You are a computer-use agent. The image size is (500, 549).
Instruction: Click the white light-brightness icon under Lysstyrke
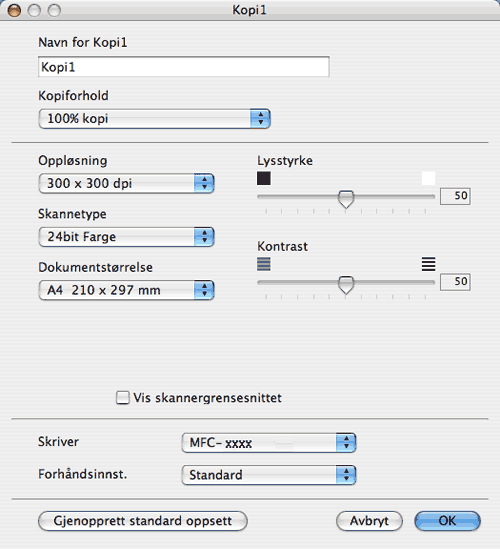428,178
